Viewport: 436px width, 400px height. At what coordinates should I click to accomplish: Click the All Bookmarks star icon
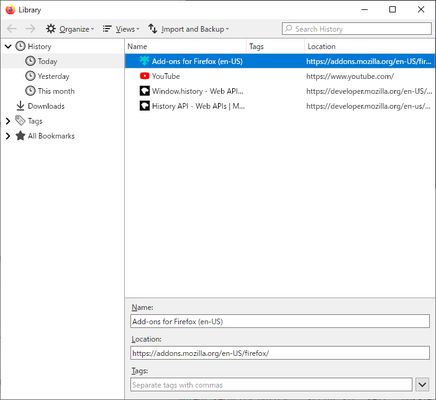(20, 136)
